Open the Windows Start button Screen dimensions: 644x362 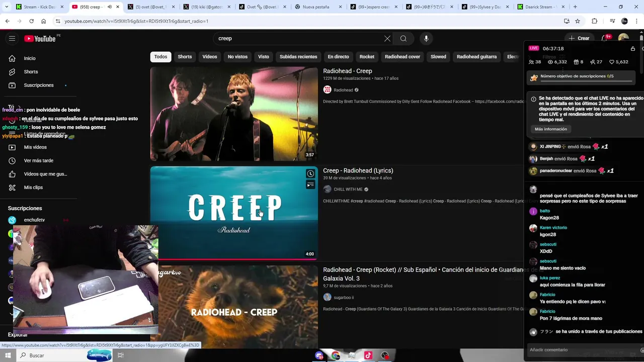8,355
